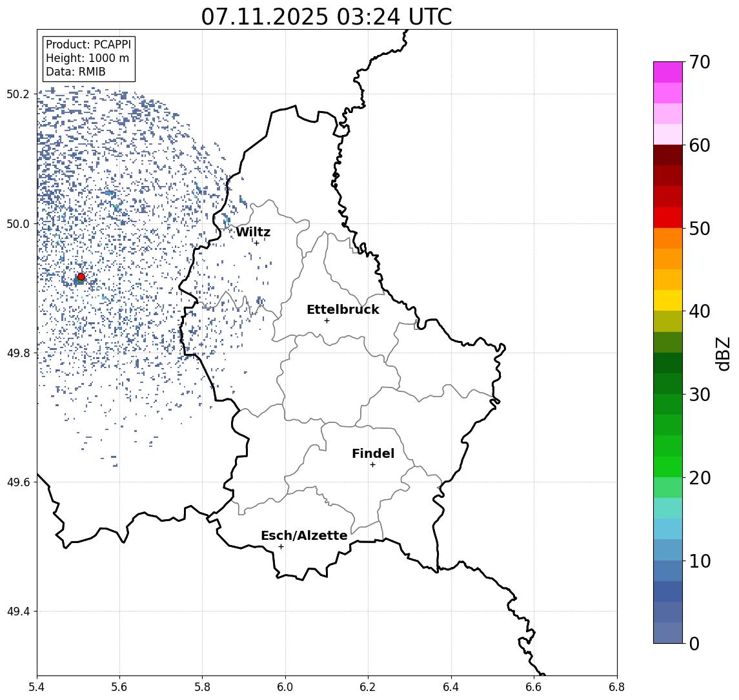Click the longitude tick label 6.8
Viewport: 739px width, 700px height.
click(616, 687)
